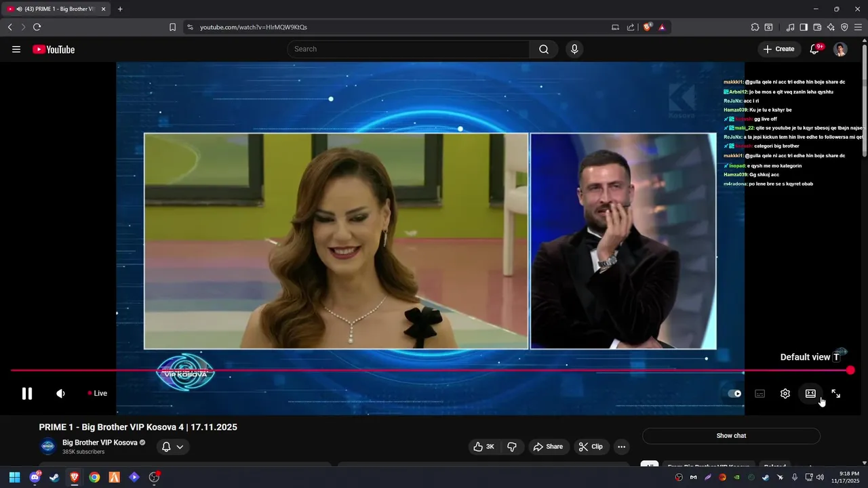Open Brave Rewards triangle icon
This screenshot has width=868, height=488.
[662, 27]
